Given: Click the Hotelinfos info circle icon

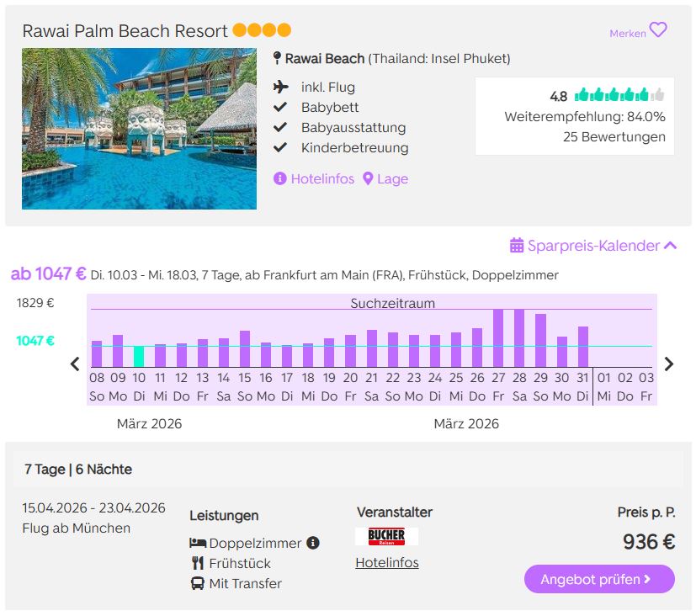Looking at the screenshot, I should click(x=280, y=179).
